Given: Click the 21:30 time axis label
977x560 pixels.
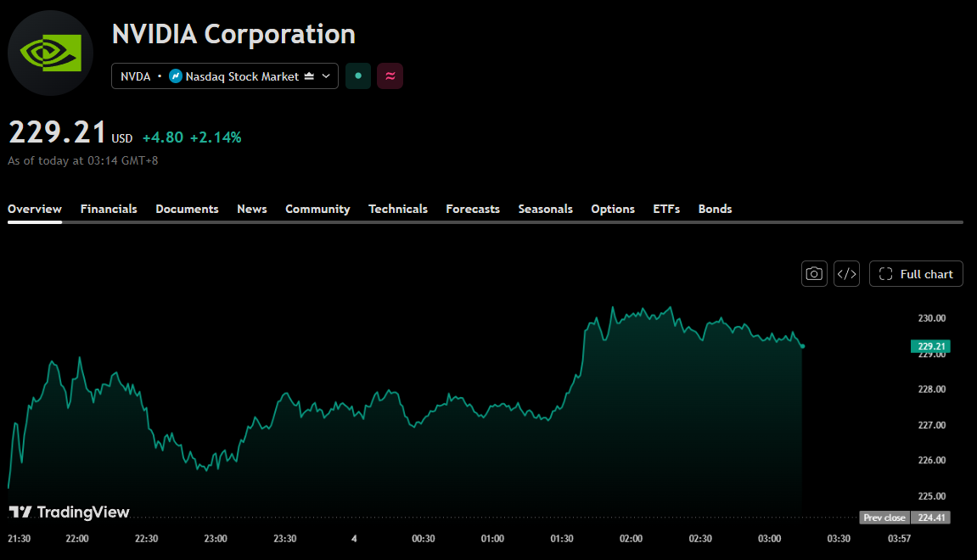Looking at the screenshot, I should coord(19,539).
